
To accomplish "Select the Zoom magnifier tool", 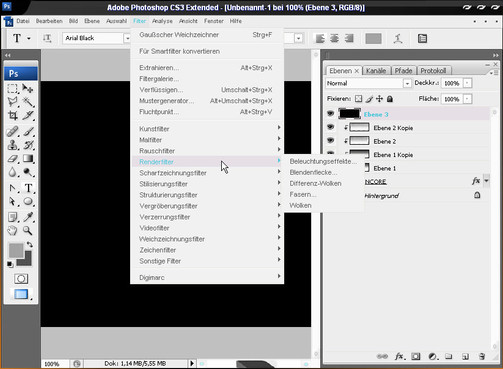I will [28, 231].
